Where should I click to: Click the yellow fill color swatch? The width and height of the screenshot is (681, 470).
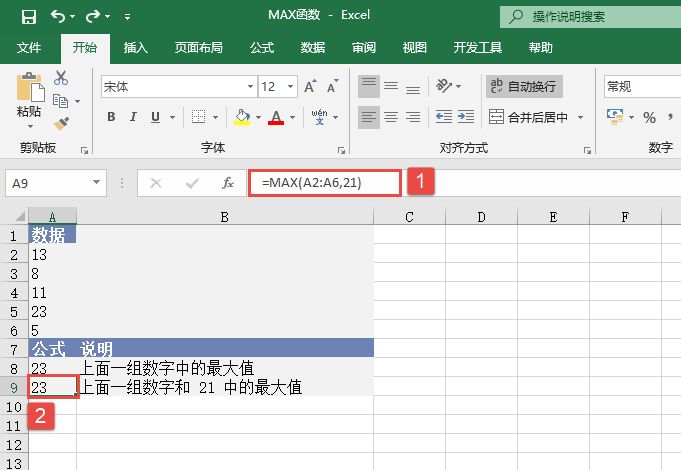pos(241,118)
